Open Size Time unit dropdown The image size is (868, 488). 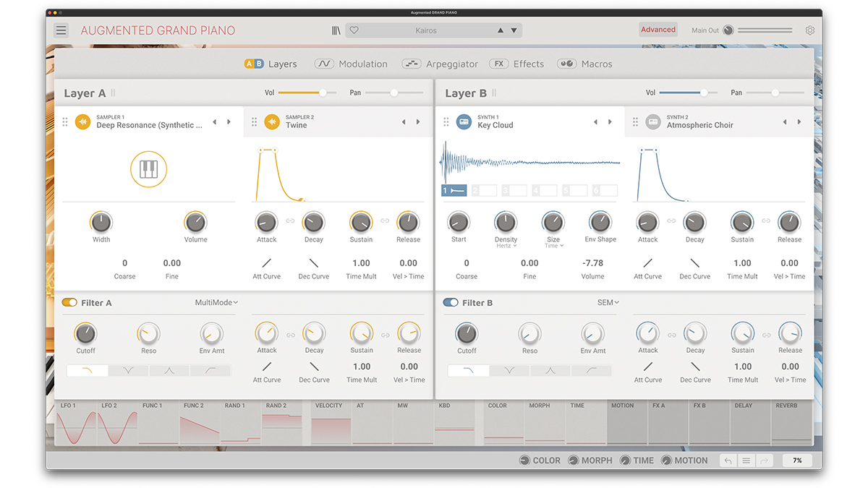[553, 246]
